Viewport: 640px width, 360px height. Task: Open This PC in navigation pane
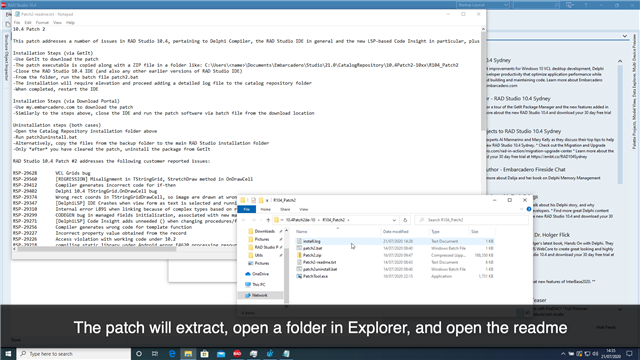coord(258,284)
